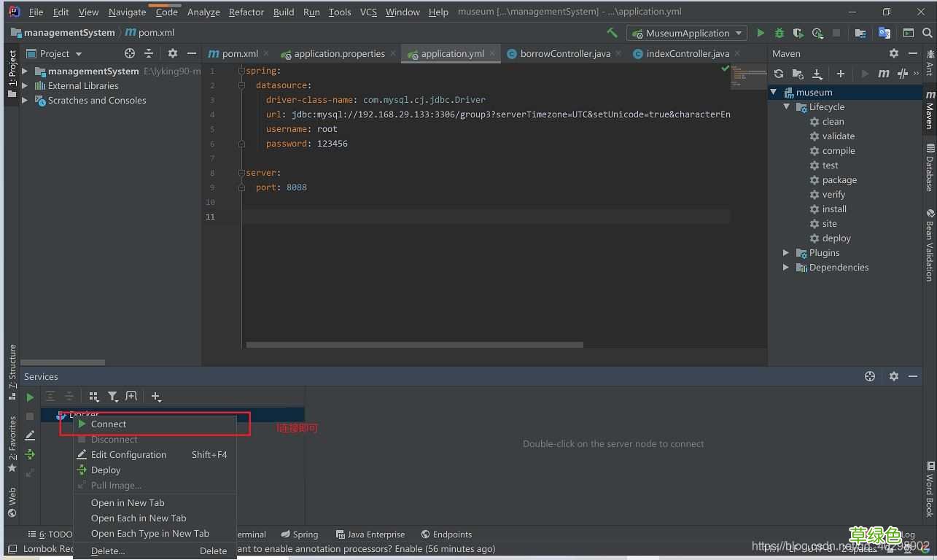Toggle the Word Book tool window stripe
This screenshot has height=560, width=937.
coord(930,489)
